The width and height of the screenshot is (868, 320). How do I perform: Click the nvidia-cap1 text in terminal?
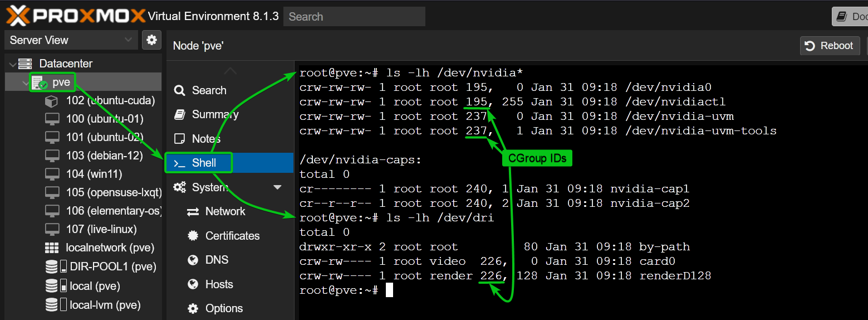650,189
